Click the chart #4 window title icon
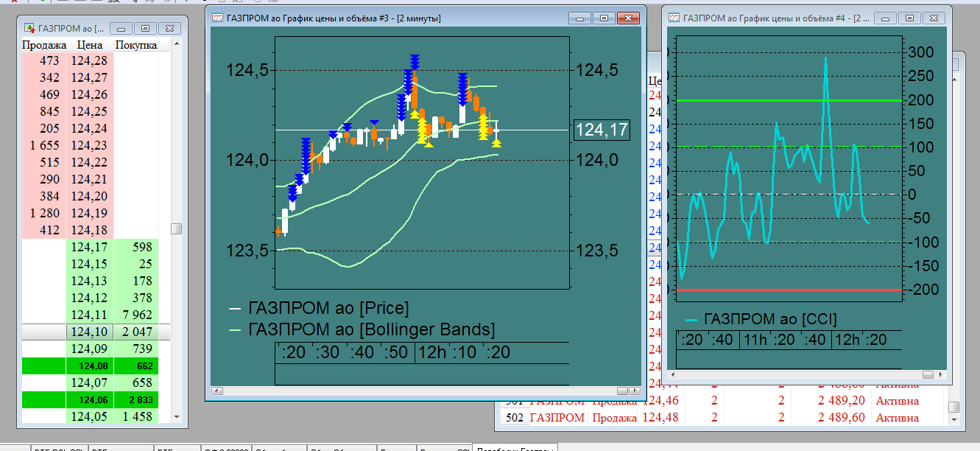 pos(674,18)
